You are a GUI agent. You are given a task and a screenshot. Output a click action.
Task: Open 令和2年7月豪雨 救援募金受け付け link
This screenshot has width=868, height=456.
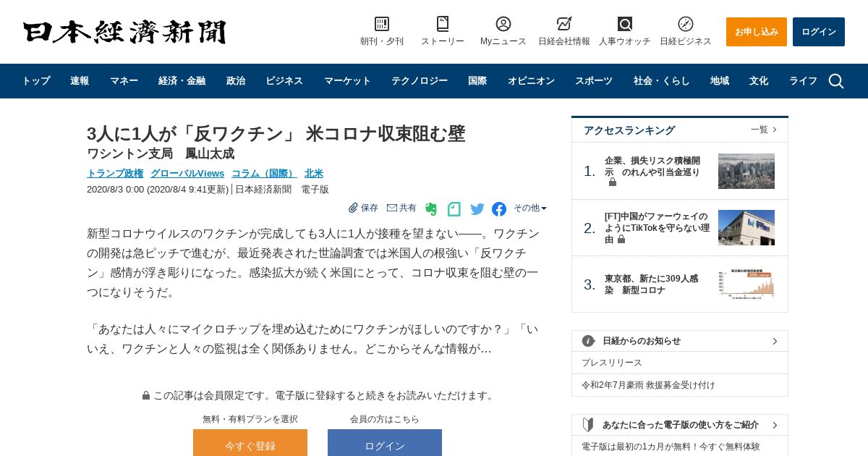pyautogui.click(x=648, y=384)
